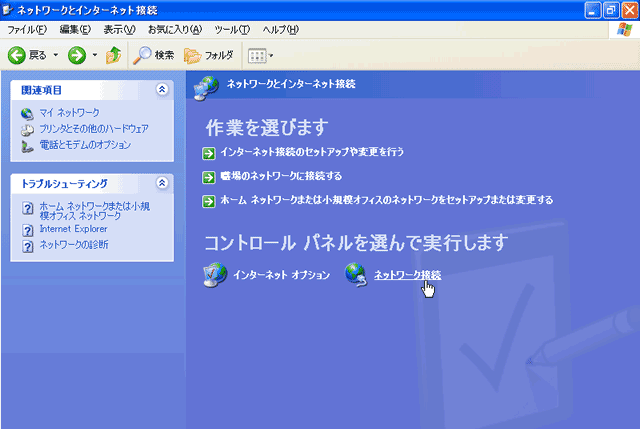Click the Windows flag logo

click(624, 30)
